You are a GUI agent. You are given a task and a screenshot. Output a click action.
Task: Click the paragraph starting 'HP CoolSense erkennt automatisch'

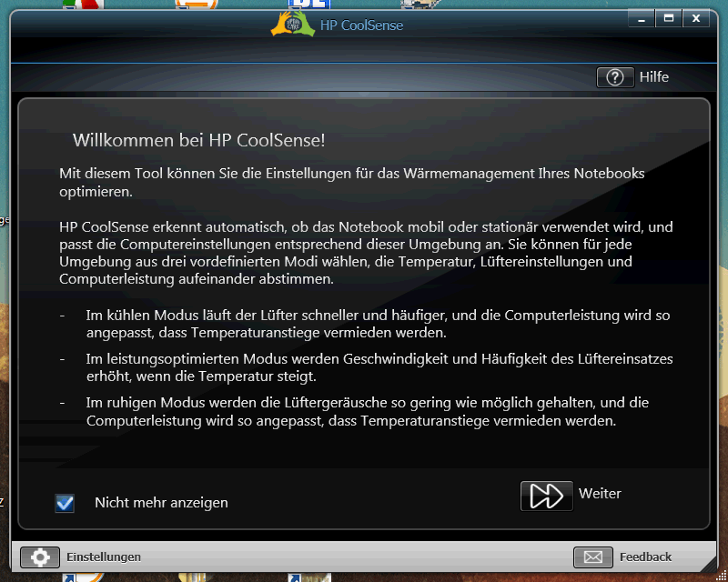click(x=366, y=253)
